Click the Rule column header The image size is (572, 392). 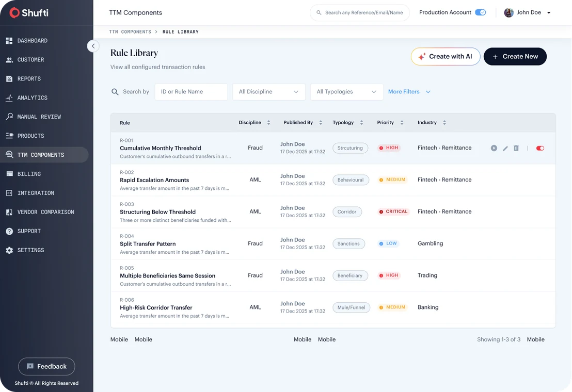[x=125, y=123]
